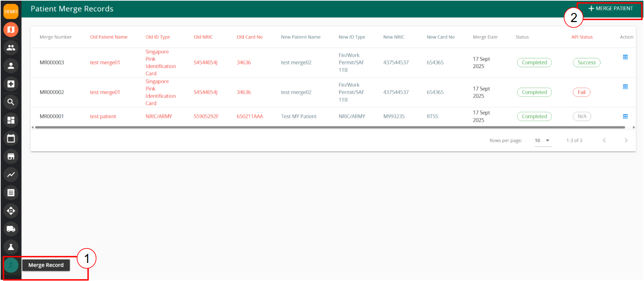Open the orange map icon in sidebar

(x=11, y=30)
